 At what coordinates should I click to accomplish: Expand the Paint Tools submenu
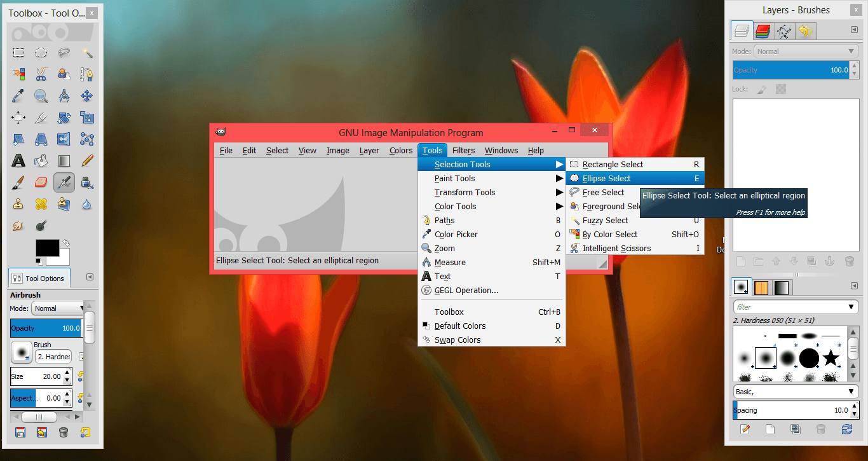(491, 179)
